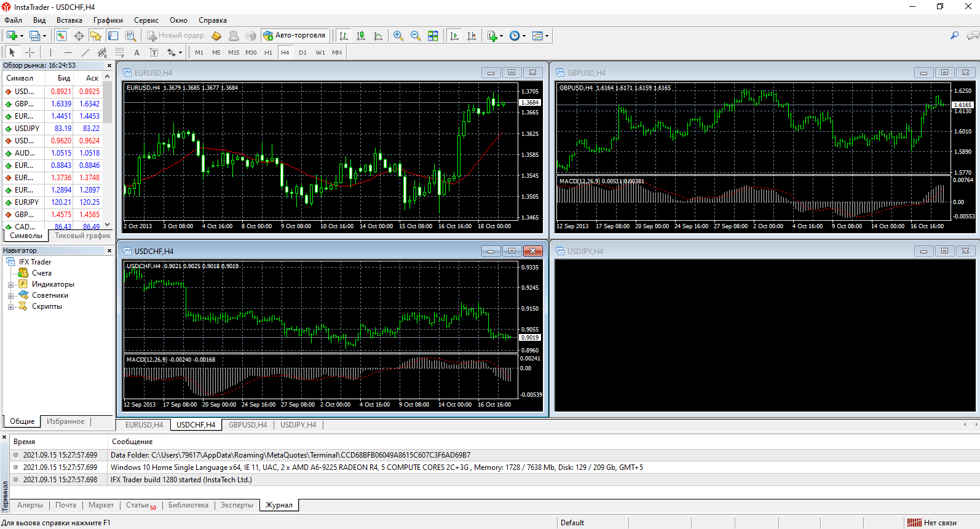The width and height of the screenshot is (980, 529).
Task: Open the Arrows objects dropdown
Action: (174, 52)
